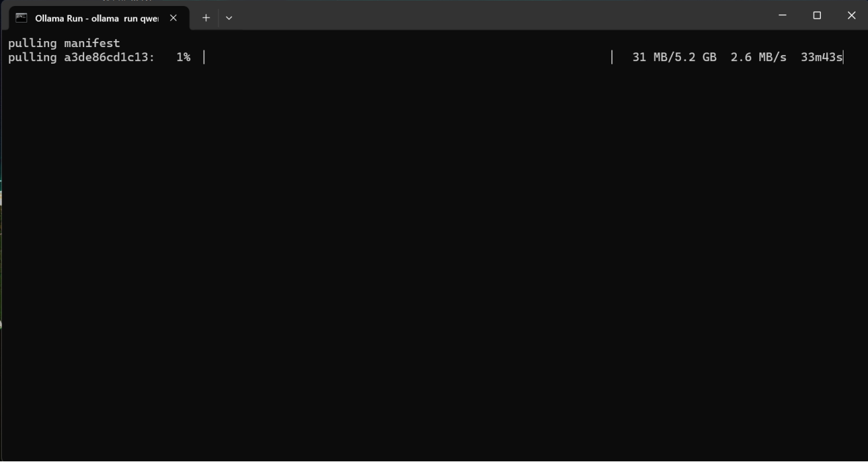Minimize the terminal window
Viewport: 868px width, 462px height.
782,15
